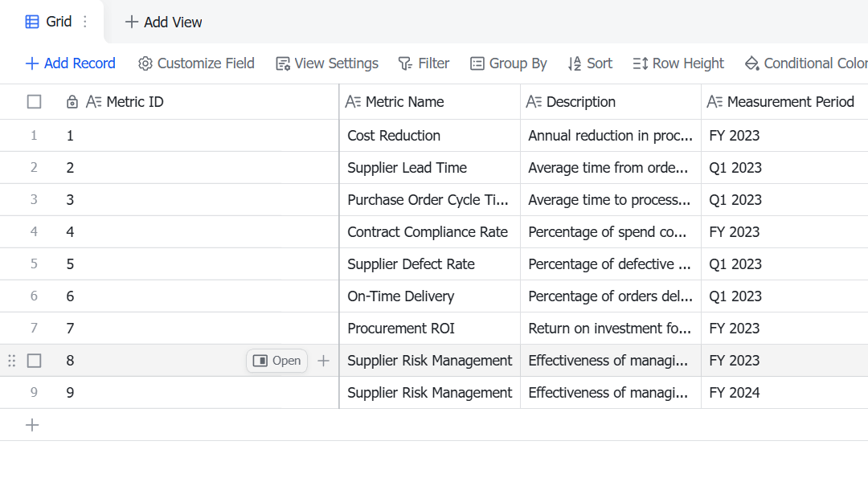Open the Filter options
This screenshot has width=868, height=482.
point(424,63)
